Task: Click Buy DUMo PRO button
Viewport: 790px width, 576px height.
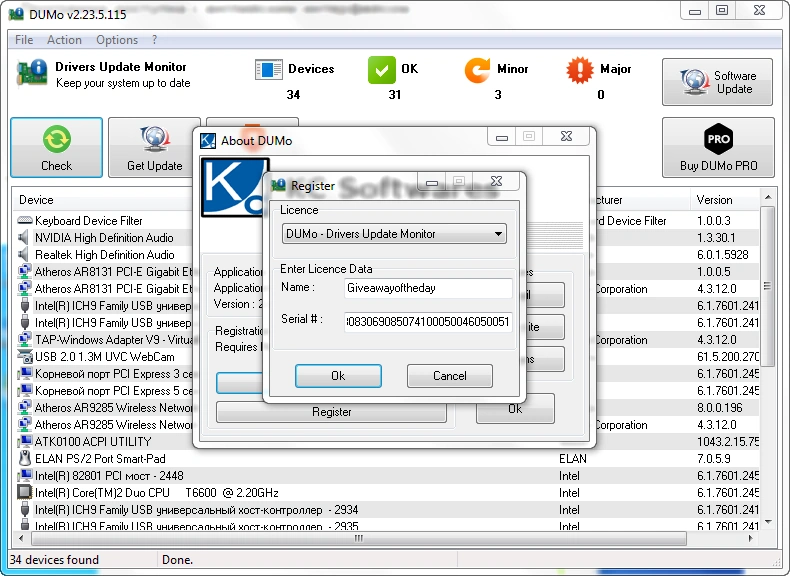Action: (718, 148)
